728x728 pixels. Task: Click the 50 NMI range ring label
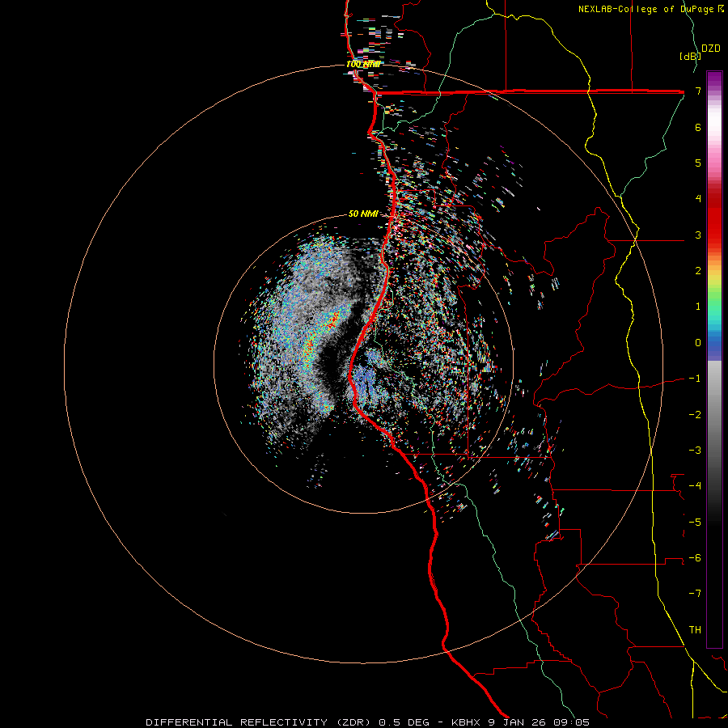point(363,214)
